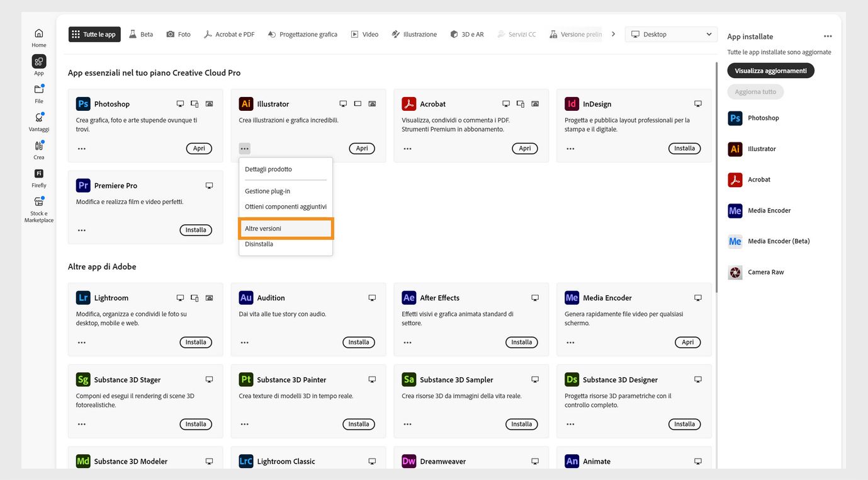Click the Media Encoder card icon
This screenshot has width=868, height=480.
[572, 298]
